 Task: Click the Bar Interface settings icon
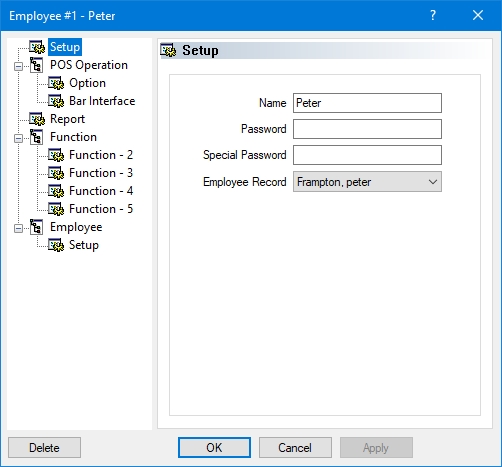[x=56, y=101]
